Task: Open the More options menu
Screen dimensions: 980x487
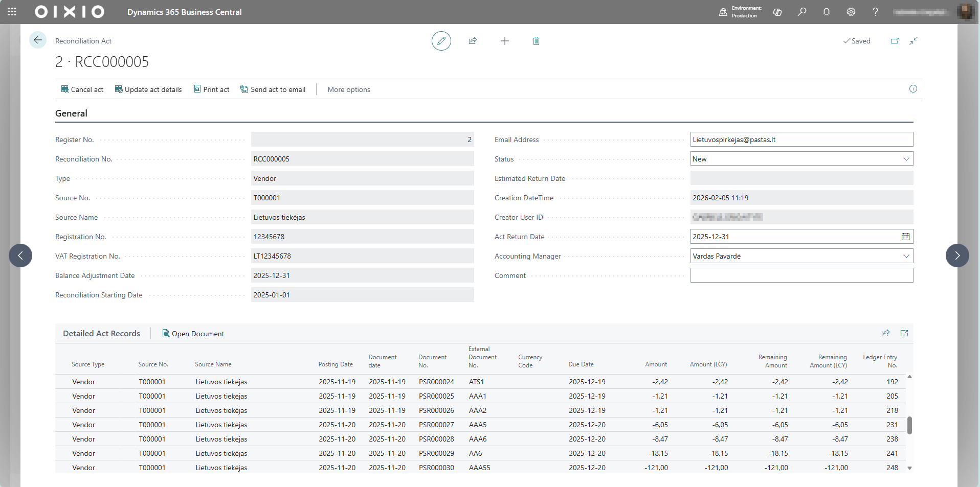Action: point(349,89)
